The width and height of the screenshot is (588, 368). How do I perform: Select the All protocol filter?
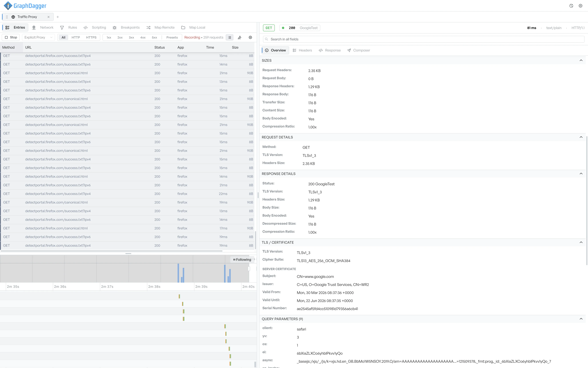click(63, 37)
